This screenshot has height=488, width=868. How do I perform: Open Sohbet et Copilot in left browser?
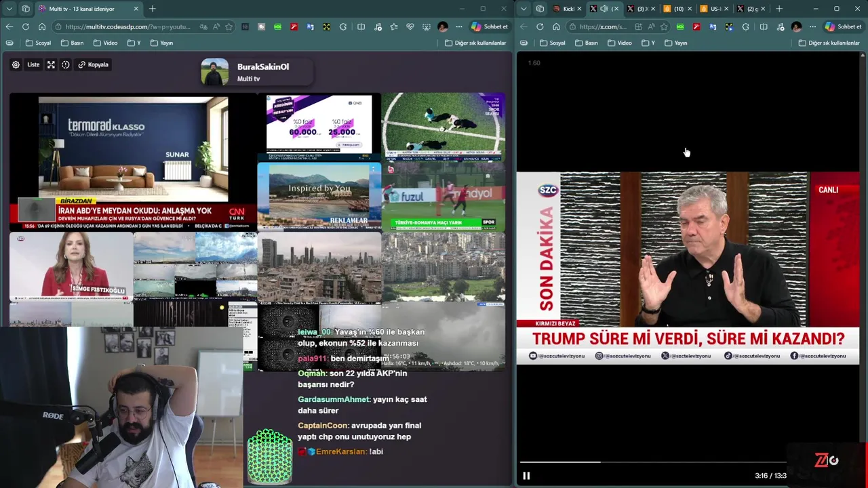[489, 26]
